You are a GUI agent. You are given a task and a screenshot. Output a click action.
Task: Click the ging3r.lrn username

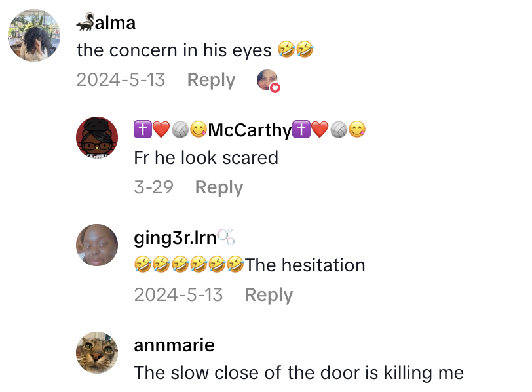184,237
